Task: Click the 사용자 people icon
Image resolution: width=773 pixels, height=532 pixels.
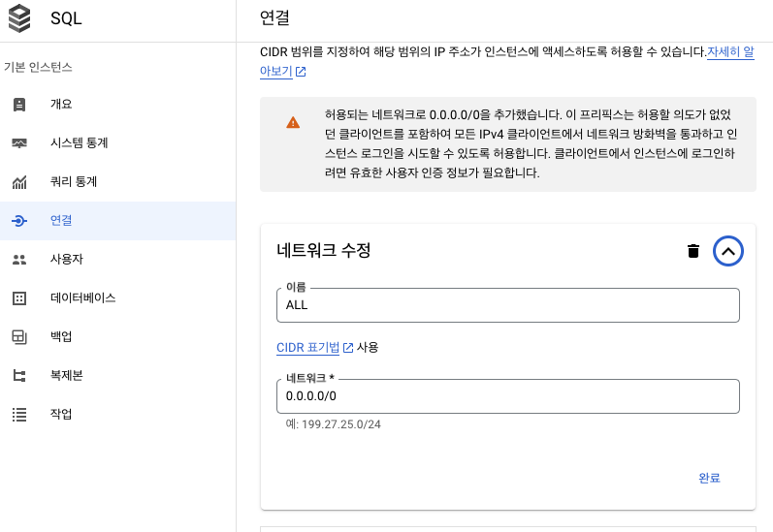Action: click(x=19, y=260)
